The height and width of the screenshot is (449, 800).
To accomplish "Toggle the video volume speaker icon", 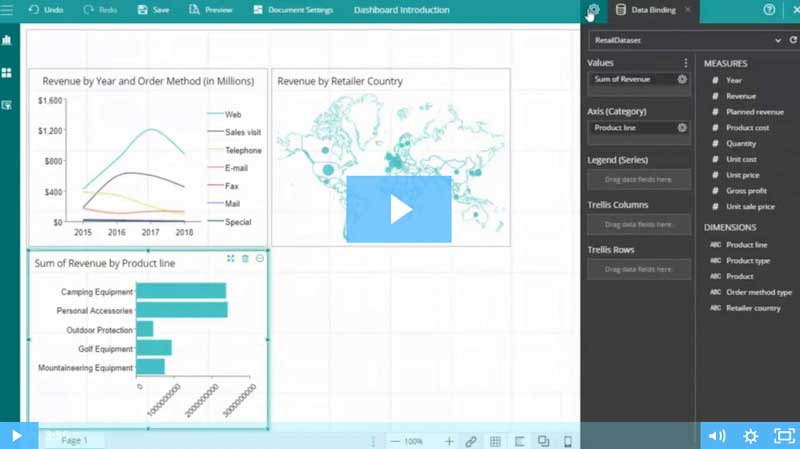I will coord(717,436).
